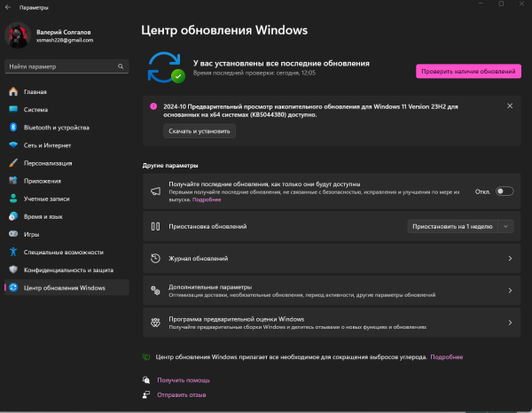
Task: Open the Система settings page
Action: click(x=35, y=110)
